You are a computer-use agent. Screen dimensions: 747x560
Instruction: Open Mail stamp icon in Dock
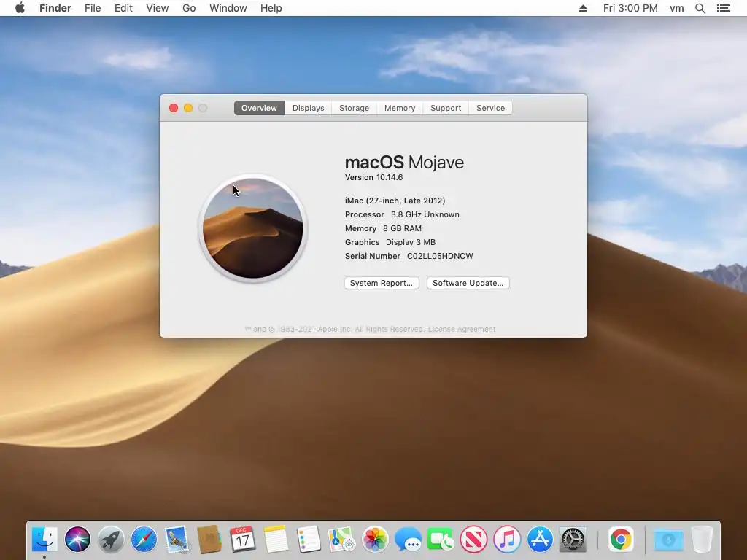[x=177, y=540]
